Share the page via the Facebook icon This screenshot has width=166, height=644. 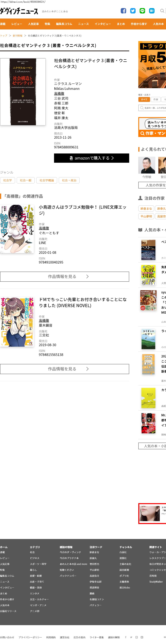123,11
